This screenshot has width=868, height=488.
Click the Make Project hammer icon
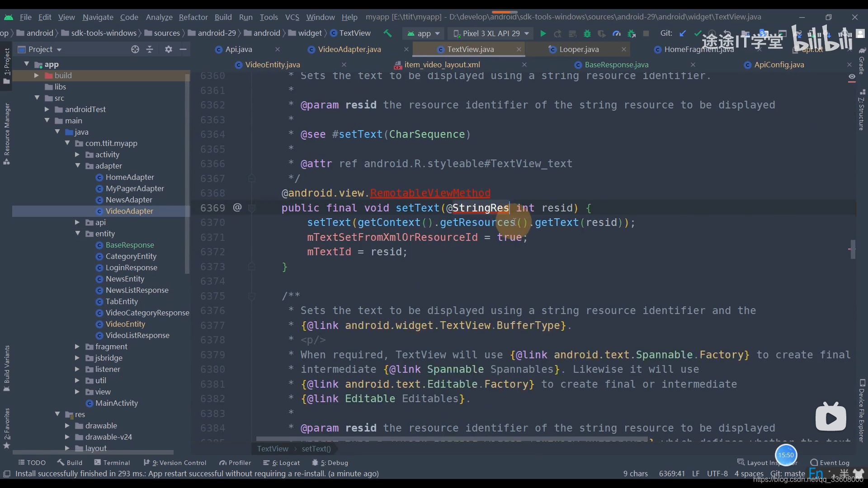click(387, 33)
